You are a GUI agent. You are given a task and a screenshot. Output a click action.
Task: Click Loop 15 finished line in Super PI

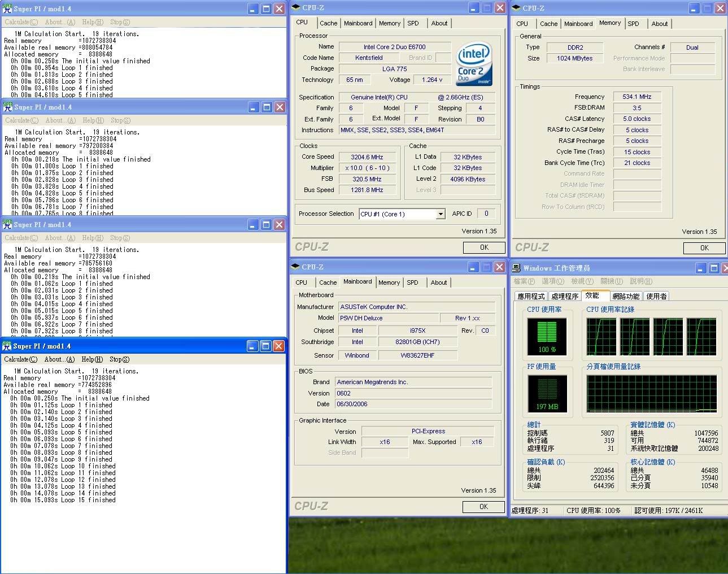pos(63,500)
